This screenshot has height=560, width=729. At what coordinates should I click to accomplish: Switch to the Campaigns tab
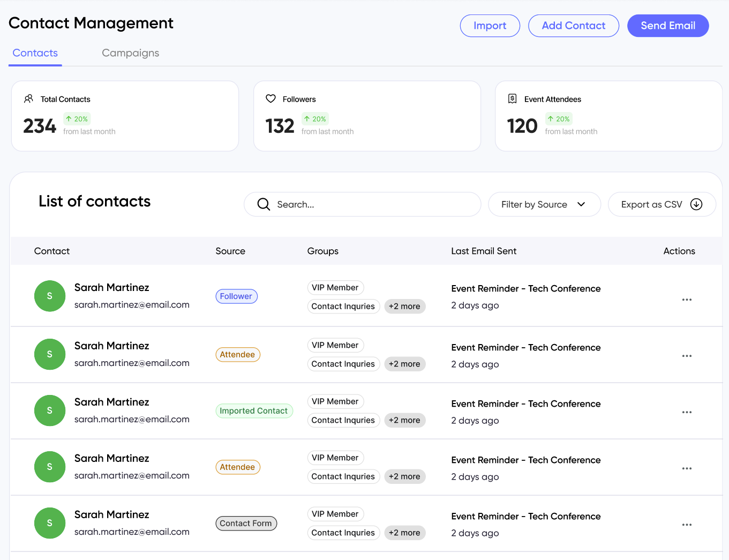[x=130, y=53]
